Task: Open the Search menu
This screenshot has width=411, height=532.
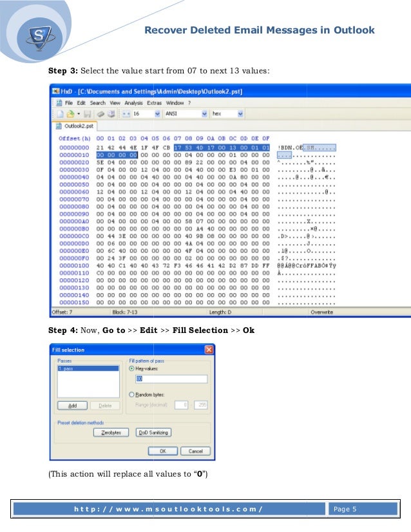Action: click(98, 103)
